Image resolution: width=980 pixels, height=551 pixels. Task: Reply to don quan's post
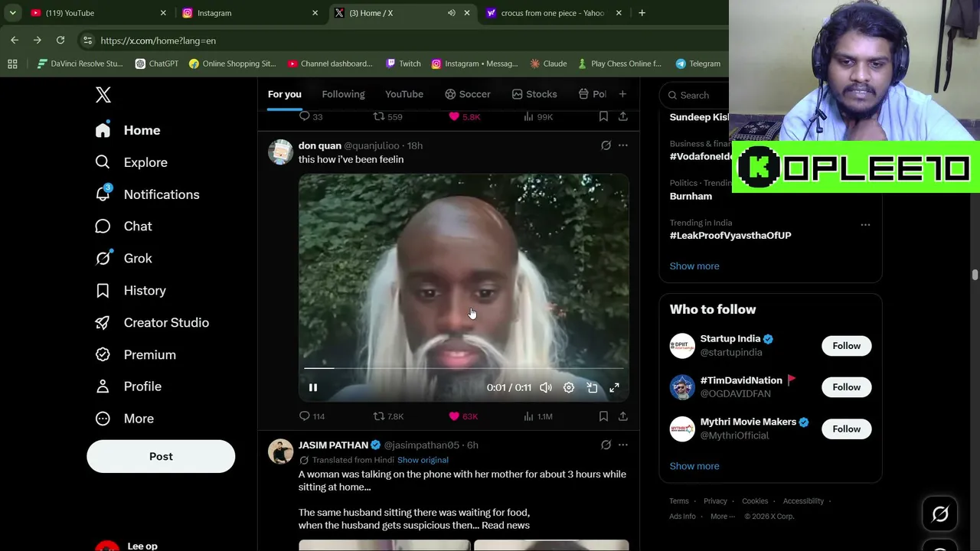[x=312, y=416]
